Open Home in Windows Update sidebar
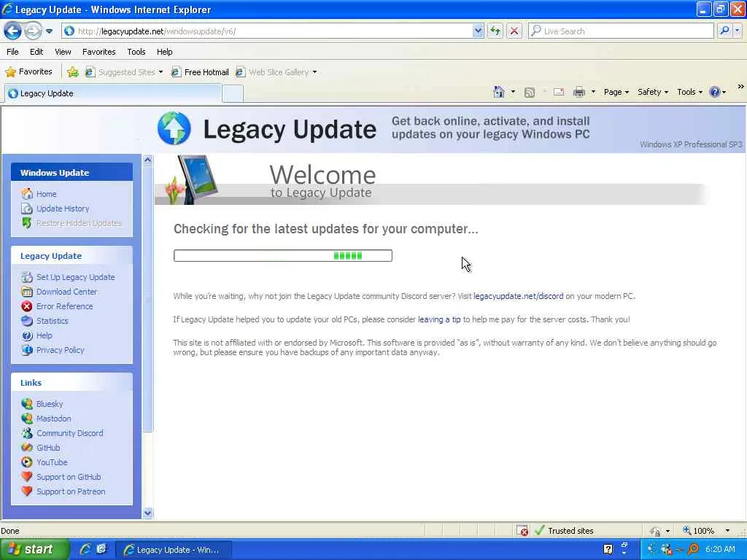Screen dimensions: 747x560 (46, 194)
